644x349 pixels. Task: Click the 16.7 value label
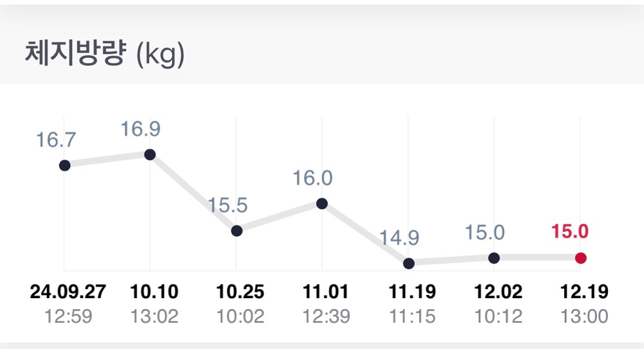pos(55,140)
